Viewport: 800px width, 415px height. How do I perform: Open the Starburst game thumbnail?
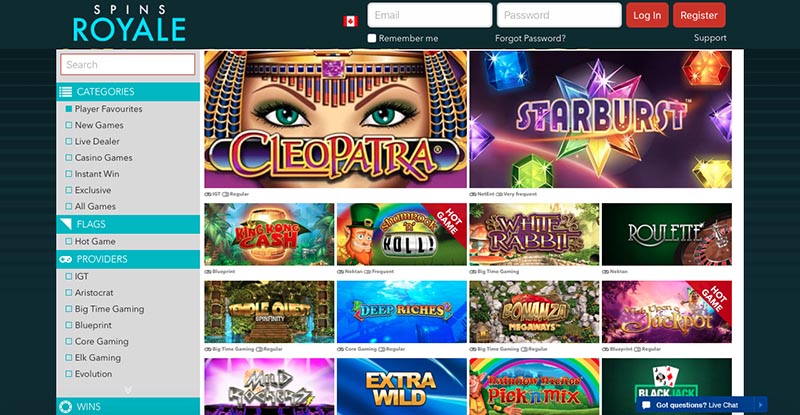pos(601,119)
